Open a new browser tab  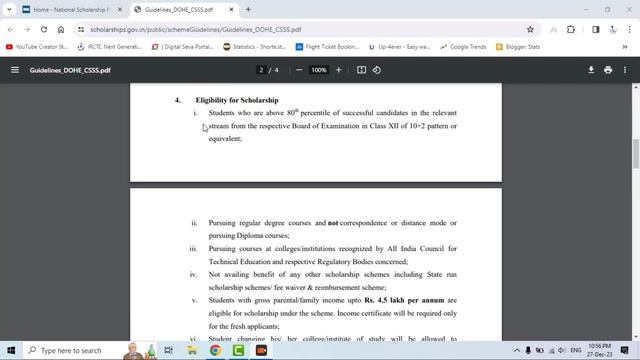(x=248, y=9)
